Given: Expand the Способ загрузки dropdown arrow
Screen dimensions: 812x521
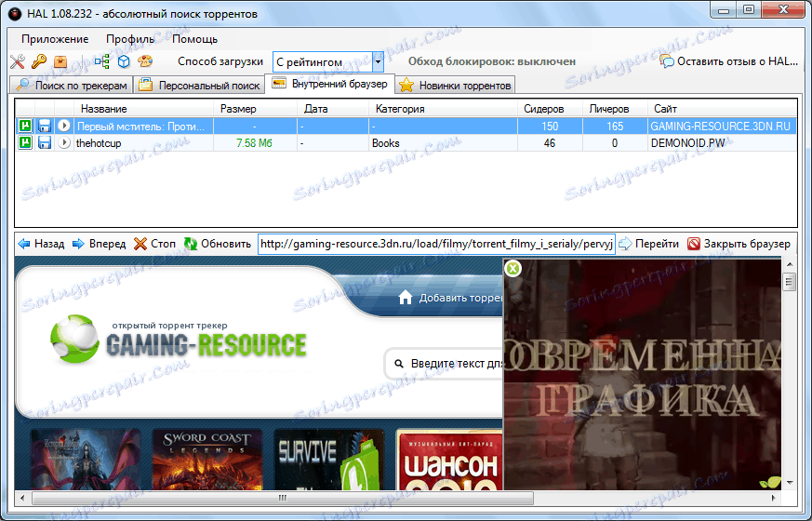Looking at the screenshot, I should click(378, 62).
